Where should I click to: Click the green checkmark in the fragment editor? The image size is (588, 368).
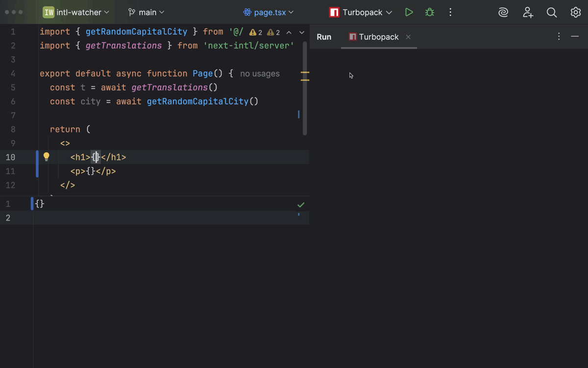[301, 205]
